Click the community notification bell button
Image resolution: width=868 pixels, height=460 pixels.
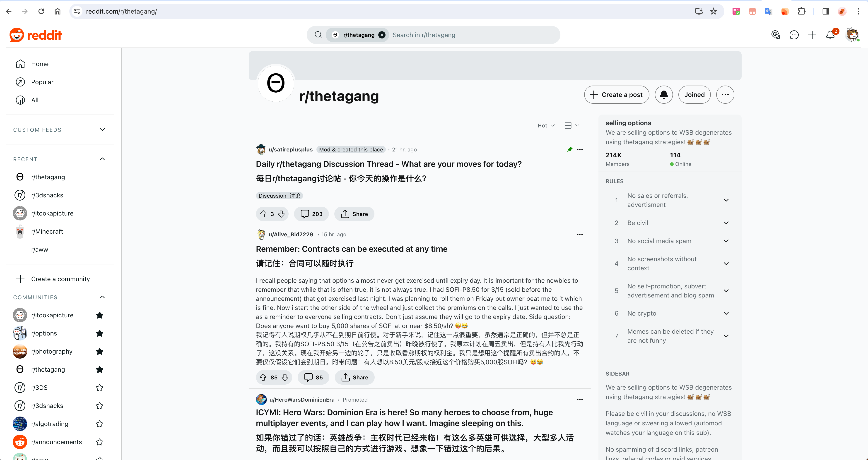(664, 95)
